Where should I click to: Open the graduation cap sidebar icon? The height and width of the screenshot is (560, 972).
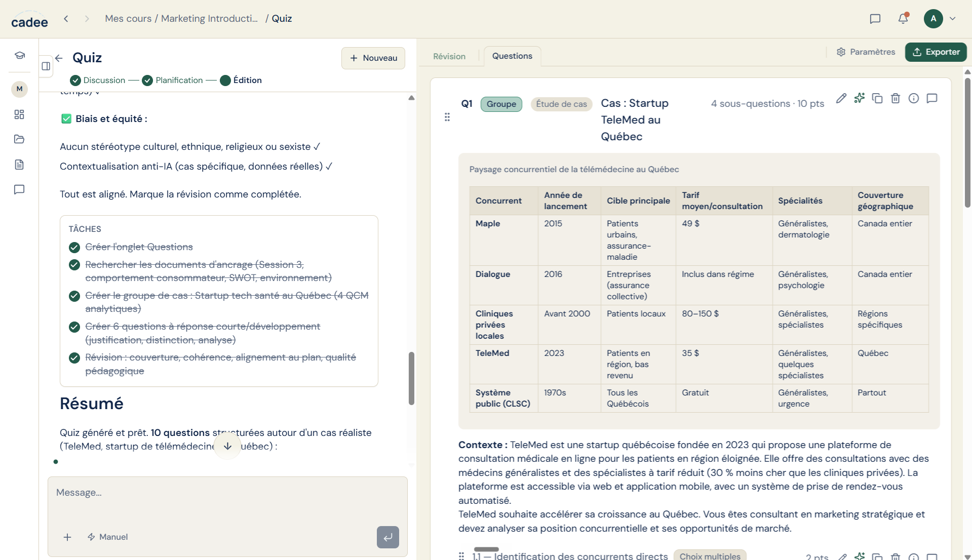click(x=19, y=55)
